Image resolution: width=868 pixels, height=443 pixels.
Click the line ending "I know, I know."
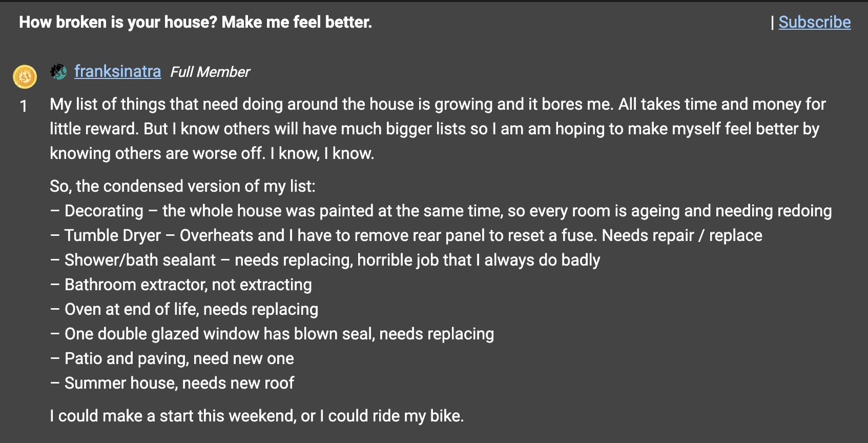pos(212,153)
